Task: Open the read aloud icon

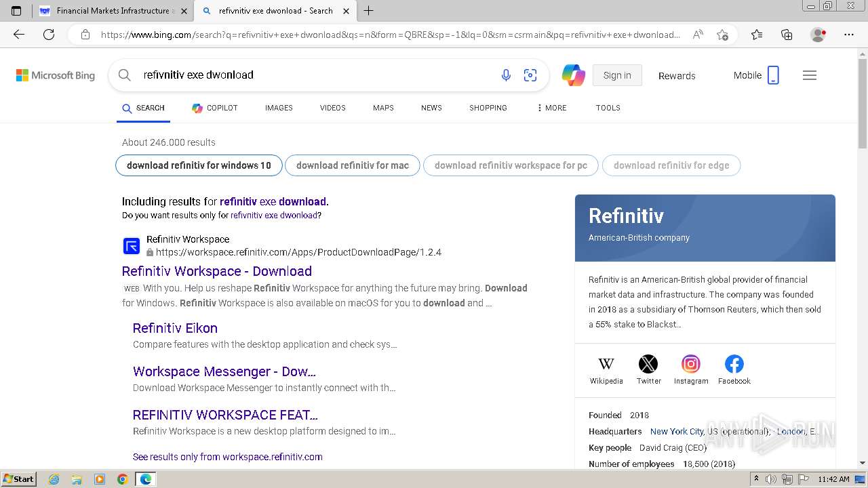Action: click(698, 35)
